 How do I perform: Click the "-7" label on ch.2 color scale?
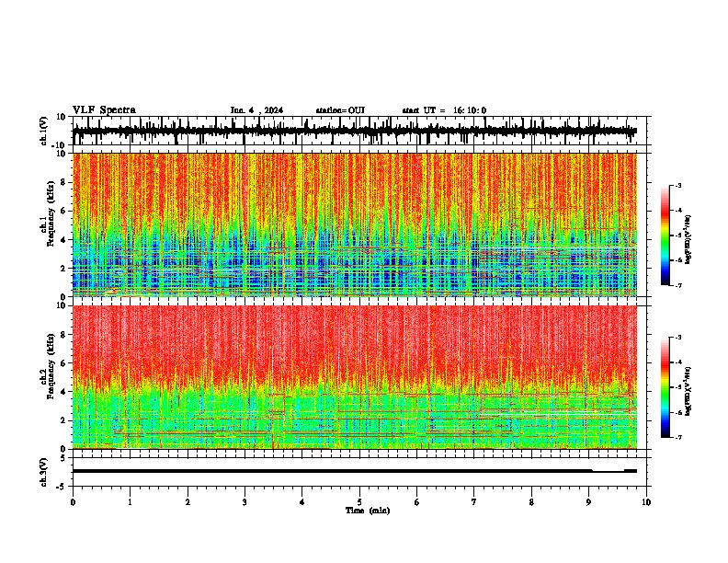pyautogui.click(x=677, y=437)
